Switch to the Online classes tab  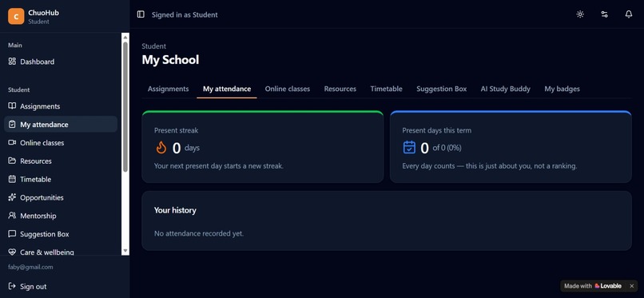tap(288, 89)
